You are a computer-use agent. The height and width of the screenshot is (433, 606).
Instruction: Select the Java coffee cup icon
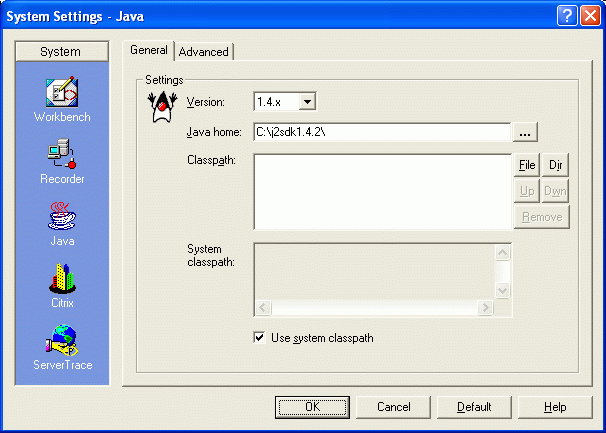pyautogui.click(x=62, y=216)
